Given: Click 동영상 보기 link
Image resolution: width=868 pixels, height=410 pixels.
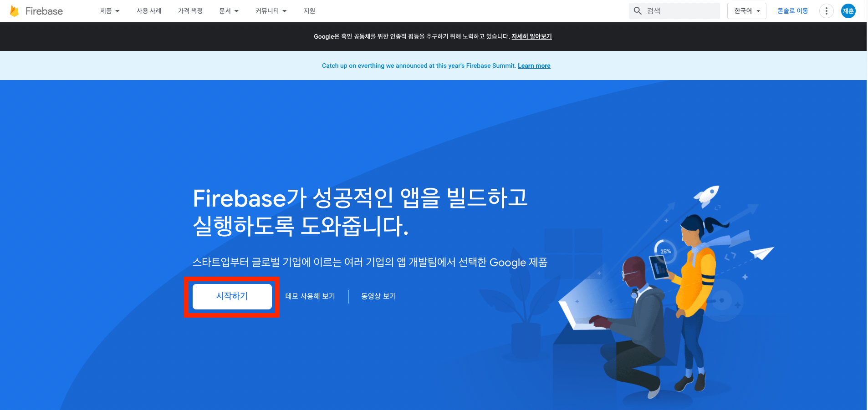Looking at the screenshot, I should pos(378,296).
